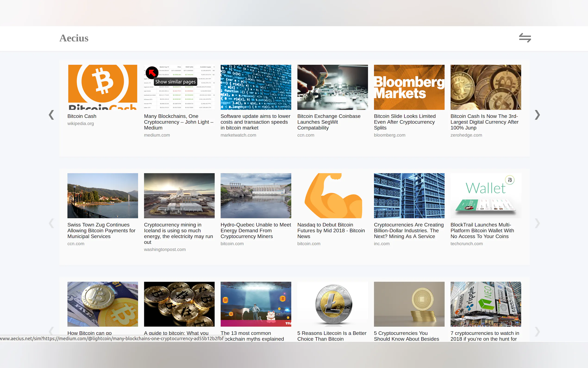
Task: Open the unicorn pixel art thumbnail
Action: [256, 304]
